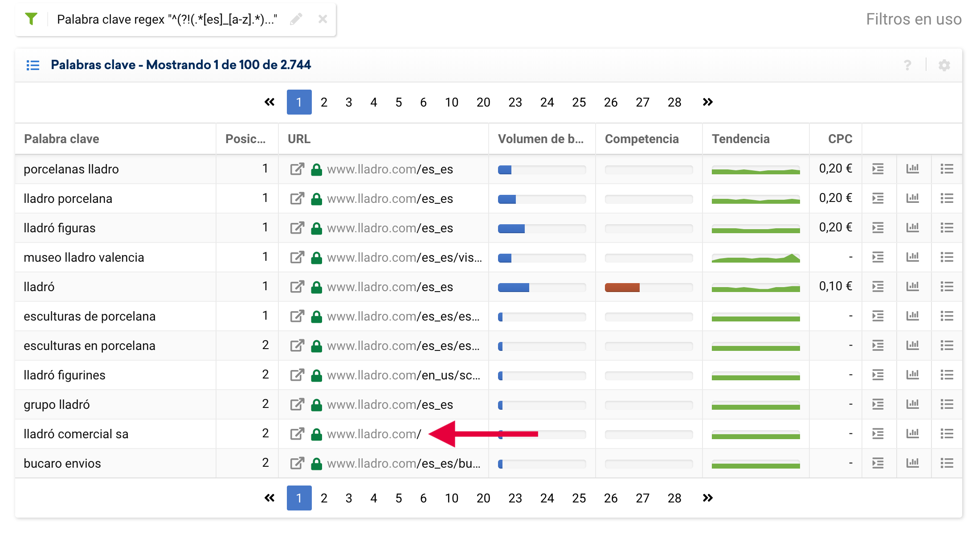Show SERP icon for grupo lladró row
Image resolution: width=980 pixels, height=535 pixels.
click(x=878, y=404)
